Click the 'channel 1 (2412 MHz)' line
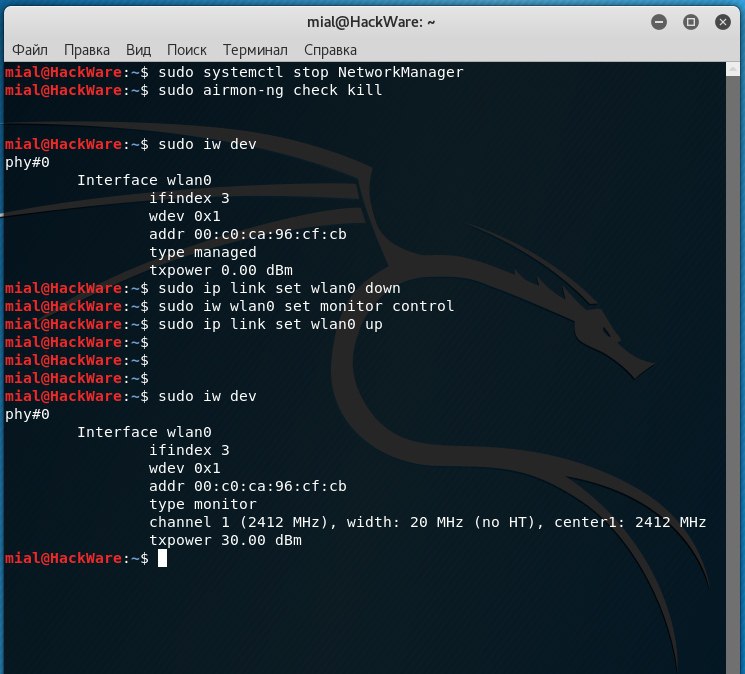 click(428, 522)
